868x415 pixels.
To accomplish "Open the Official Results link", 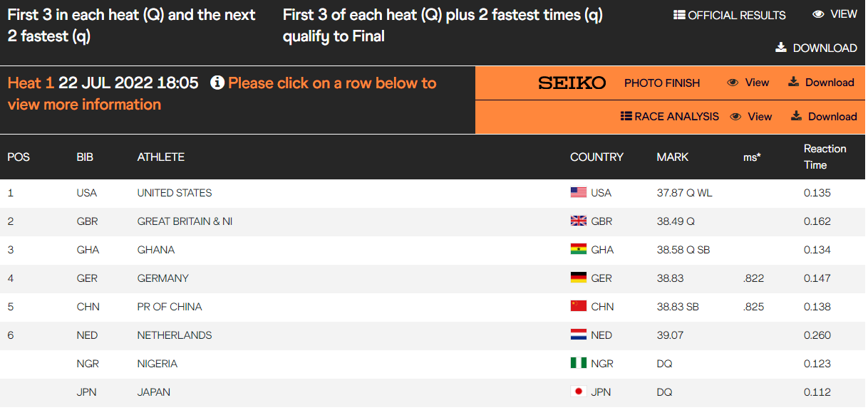I will pyautogui.click(x=736, y=15).
